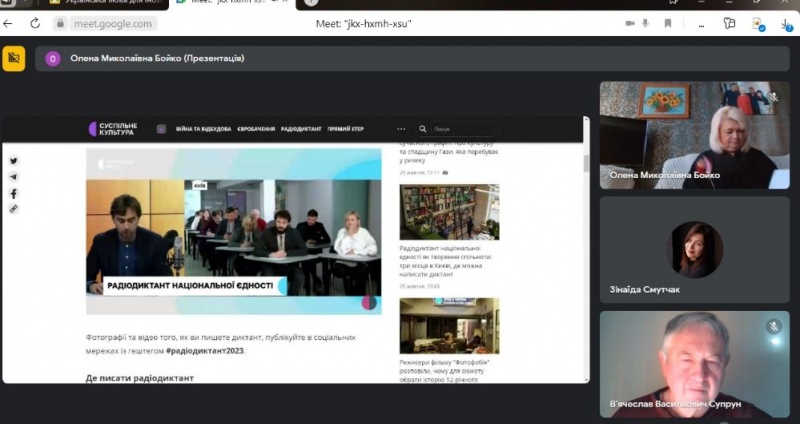Open the 'Радіодиктант' navigation menu item

pyautogui.click(x=301, y=129)
